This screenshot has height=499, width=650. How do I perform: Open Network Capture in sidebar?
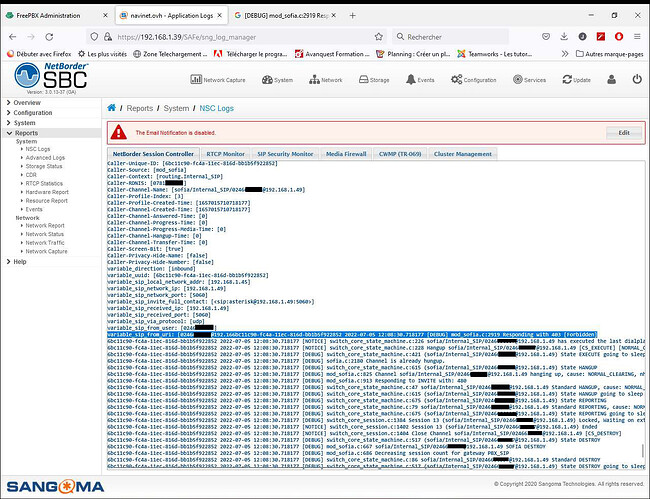[x=46, y=252]
